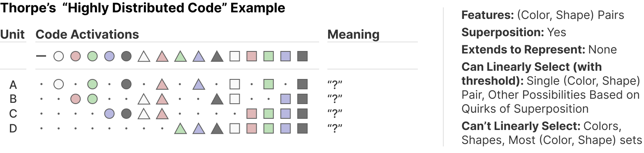Click the Unit column header
The height and width of the screenshot is (153, 644).
tap(13, 35)
